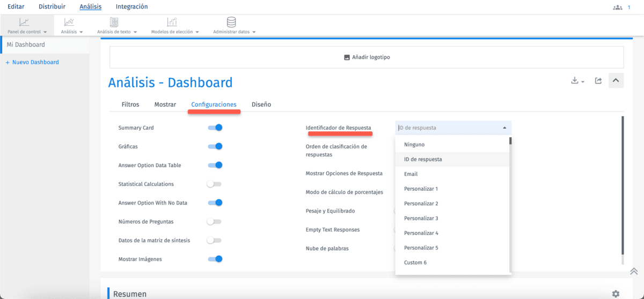Open the Editar menu

pos(16,7)
